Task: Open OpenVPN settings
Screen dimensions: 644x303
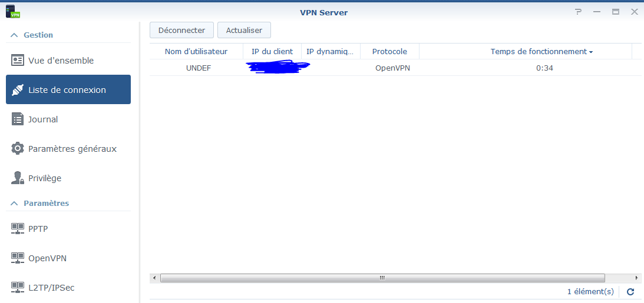Action: (x=68, y=258)
